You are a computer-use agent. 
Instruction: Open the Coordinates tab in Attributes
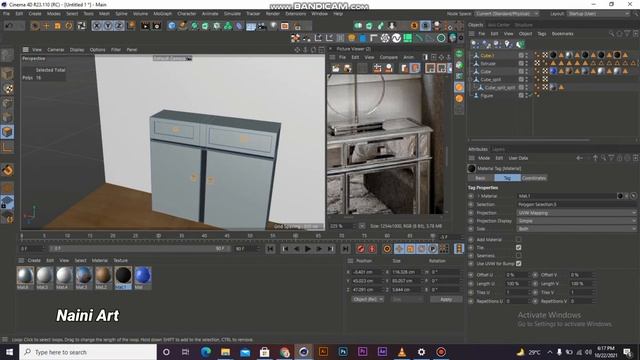coord(534,178)
